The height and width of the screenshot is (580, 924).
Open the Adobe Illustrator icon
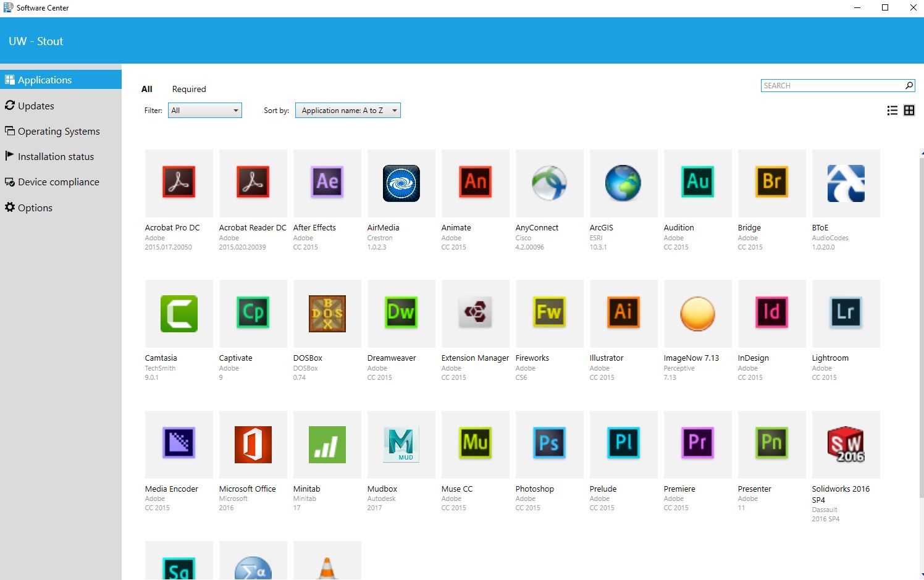click(x=624, y=314)
